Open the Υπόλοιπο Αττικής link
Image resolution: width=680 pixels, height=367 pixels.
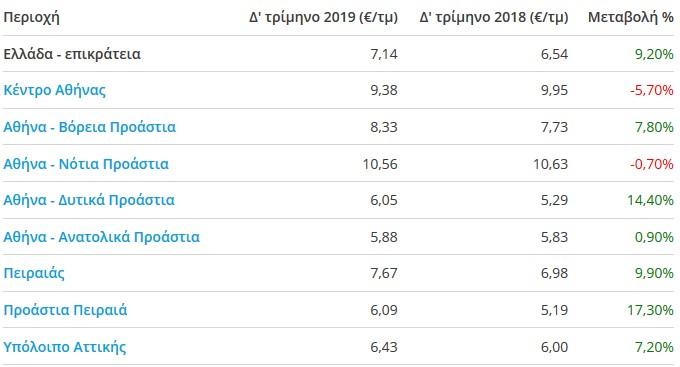(65, 347)
